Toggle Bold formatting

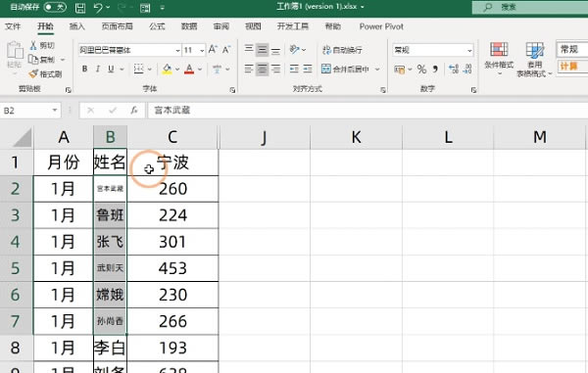tap(84, 69)
